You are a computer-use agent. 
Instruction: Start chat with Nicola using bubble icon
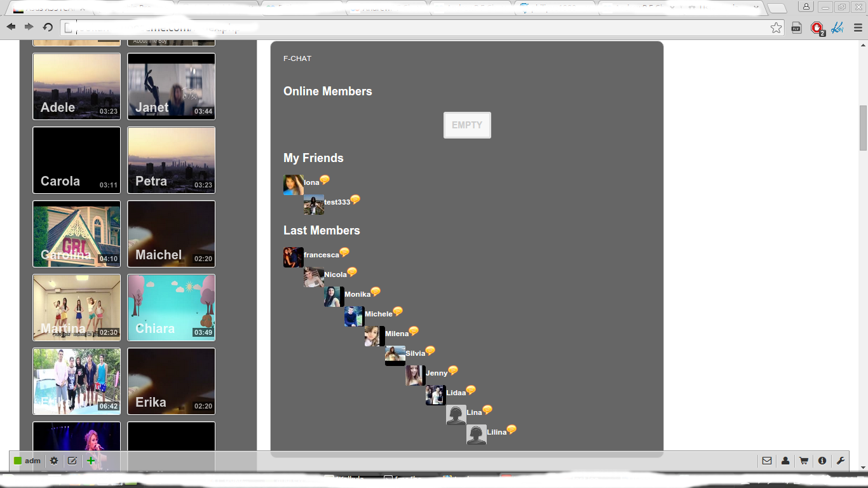352,272
